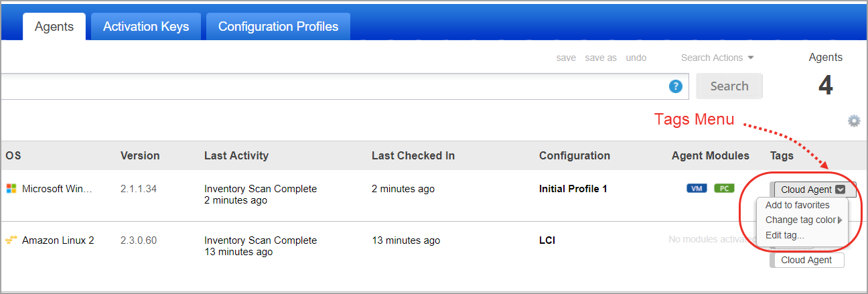
Task: Expand the Change tag color submenu
Action: coord(804,220)
